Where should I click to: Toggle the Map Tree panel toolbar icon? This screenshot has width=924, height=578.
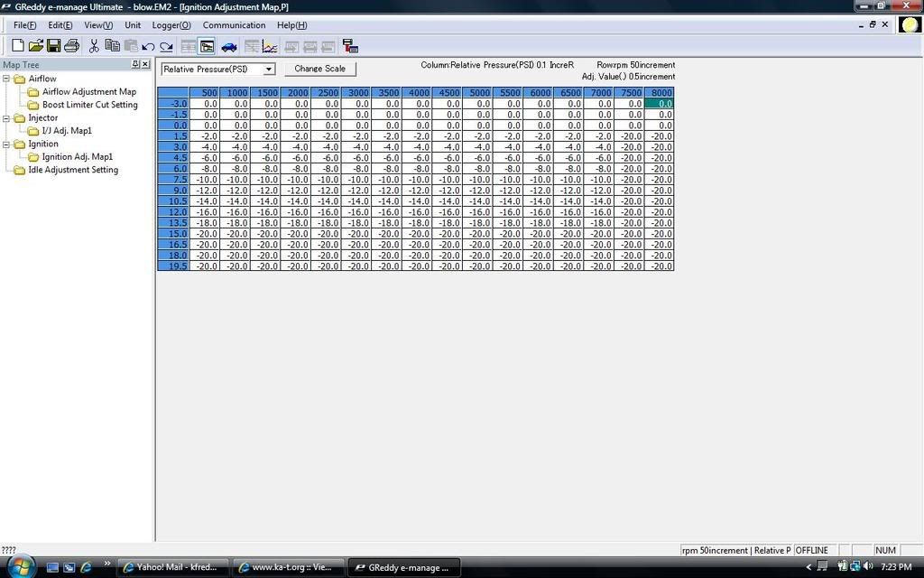(207, 47)
